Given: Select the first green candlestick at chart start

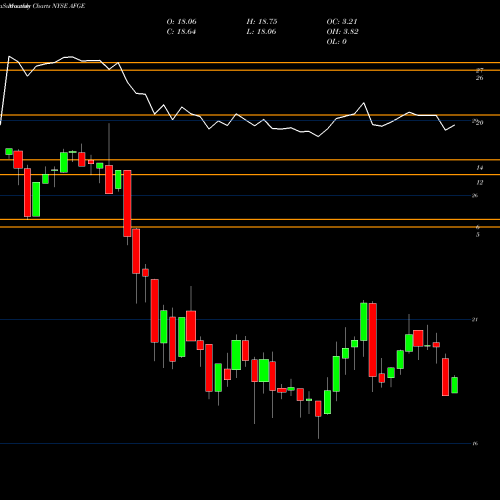Looking at the screenshot, I should click(9, 152).
